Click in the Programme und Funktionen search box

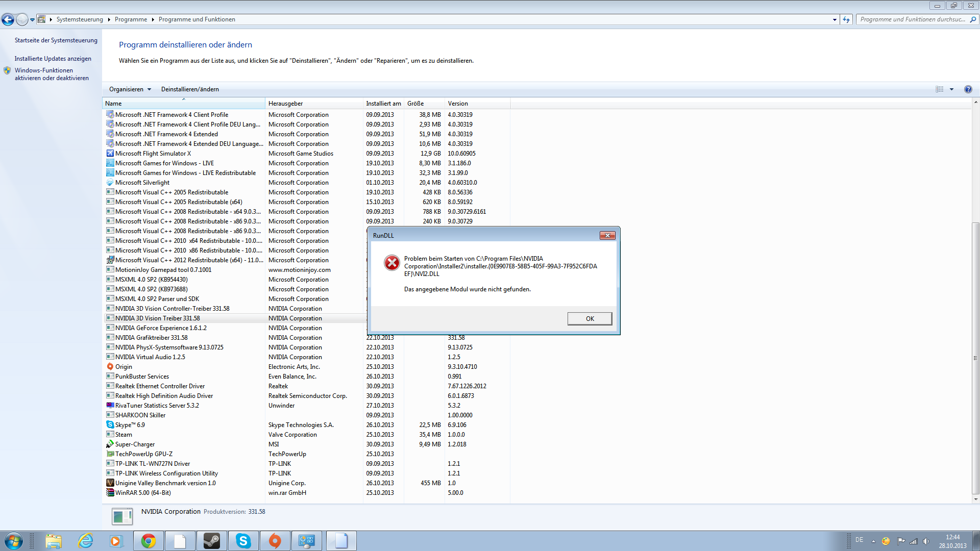click(x=912, y=19)
